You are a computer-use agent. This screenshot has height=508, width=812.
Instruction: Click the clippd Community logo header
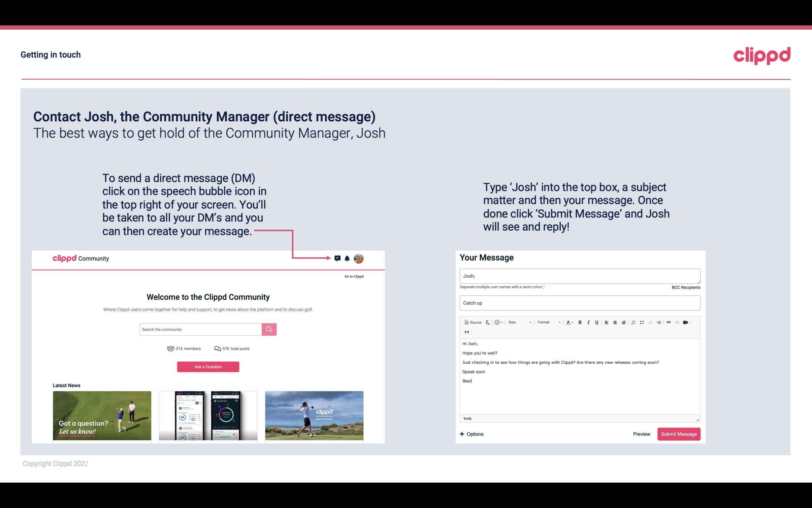pyautogui.click(x=80, y=258)
